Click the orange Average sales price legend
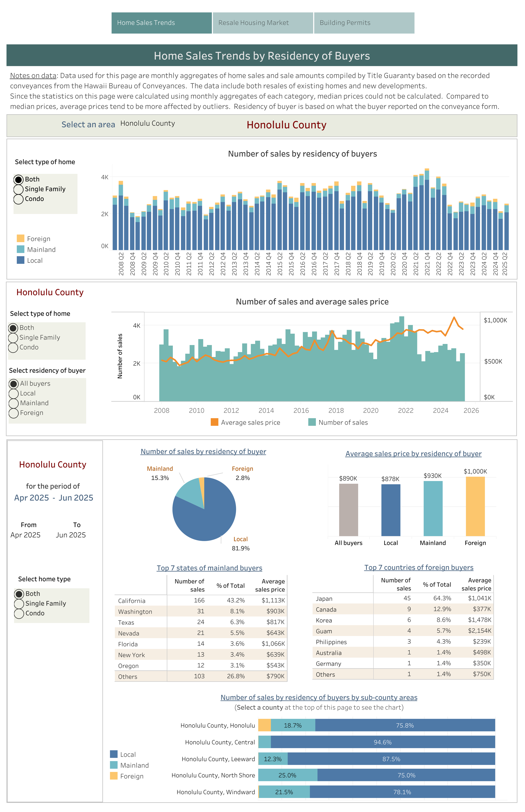The height and width of the screenshot is (812, 525). [214, 422]
